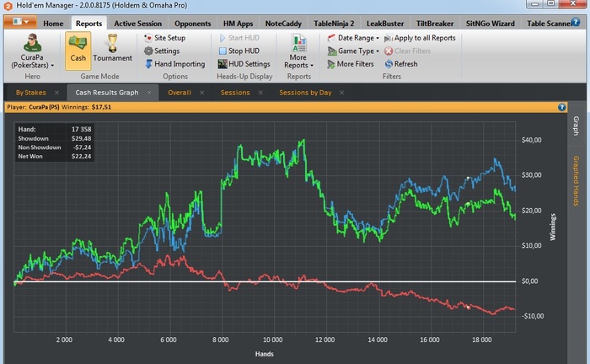Switch to the By Stakes report tab
The width and height of the screenshot is (590, 364).
31,93
